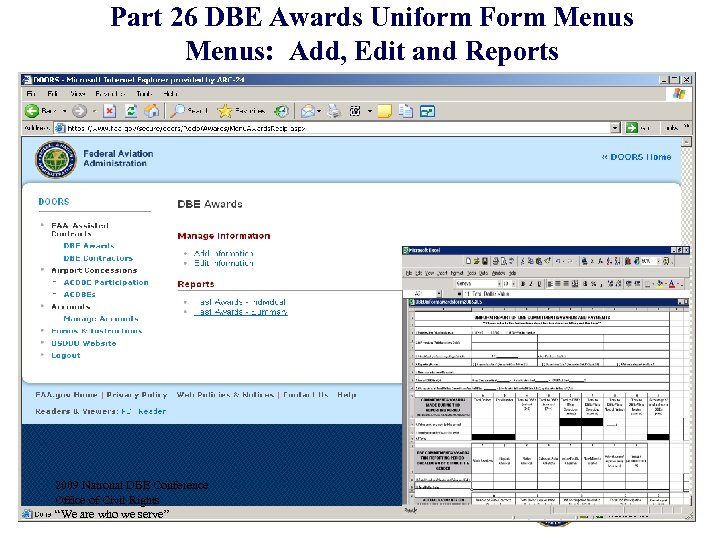
Task: Click the DBE Contractors sidebar link
Action: 98,258
